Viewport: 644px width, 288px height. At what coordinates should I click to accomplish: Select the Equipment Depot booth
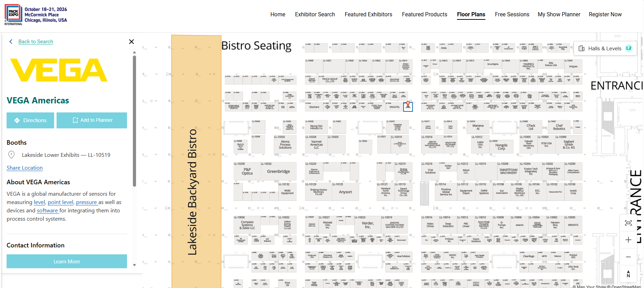pyautogui.click(x=466, y=192)
